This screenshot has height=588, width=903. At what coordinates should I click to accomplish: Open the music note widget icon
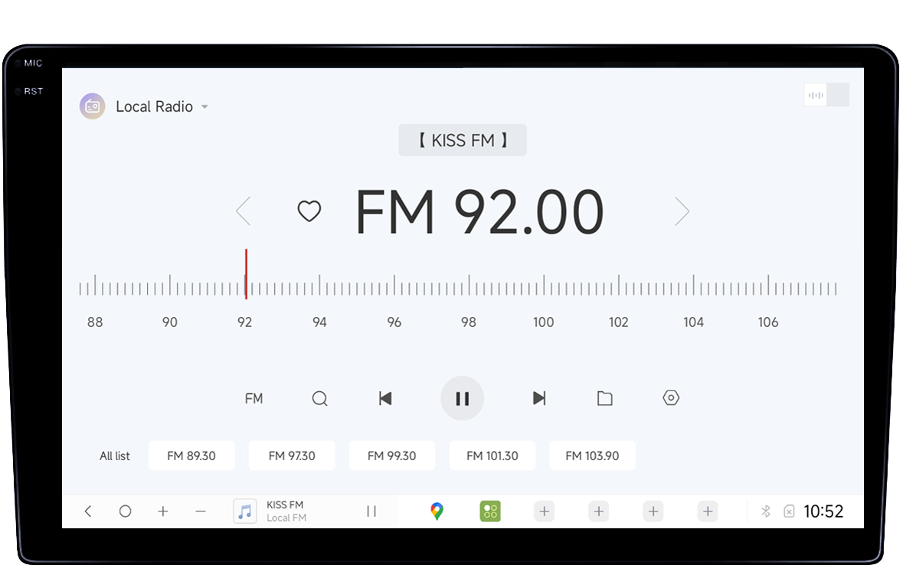[245, 511]
